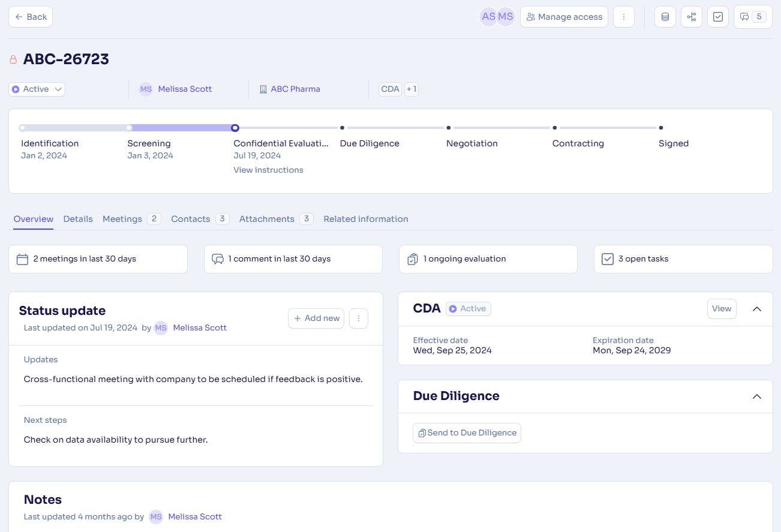Click the three-dot menu beside Manage access
Viewport: 781px width, 532px height.
point(624,17)
